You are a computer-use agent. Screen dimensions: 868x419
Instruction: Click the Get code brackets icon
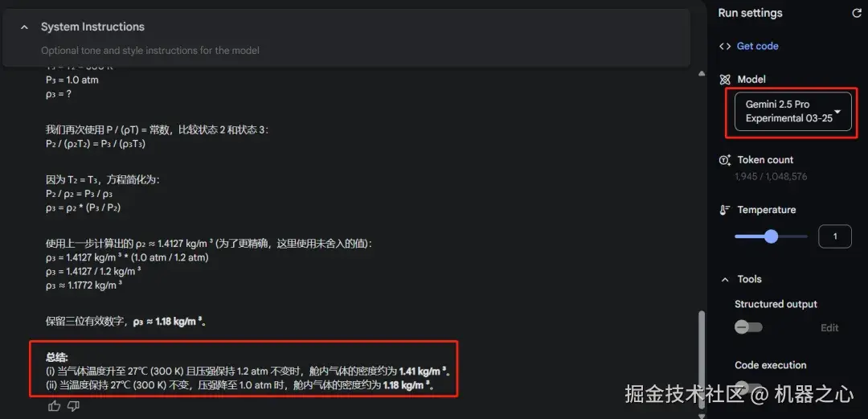pyautogui.click(x=725, y=46)
